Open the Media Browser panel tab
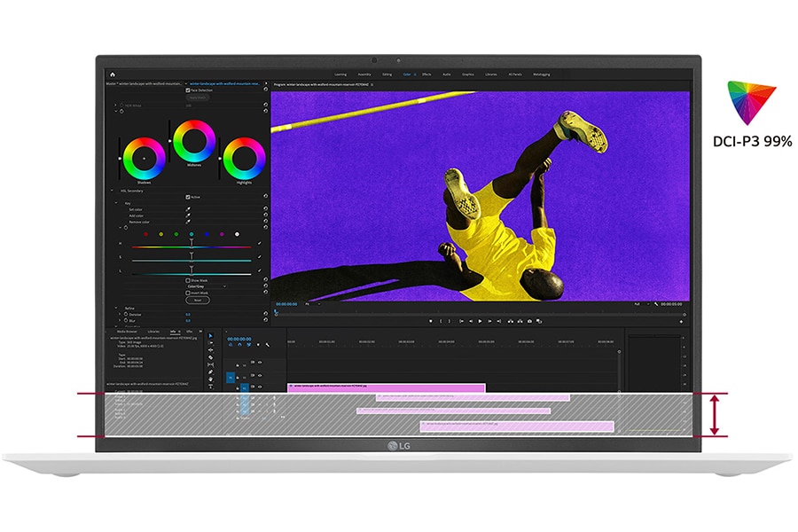 coord(127,332)
